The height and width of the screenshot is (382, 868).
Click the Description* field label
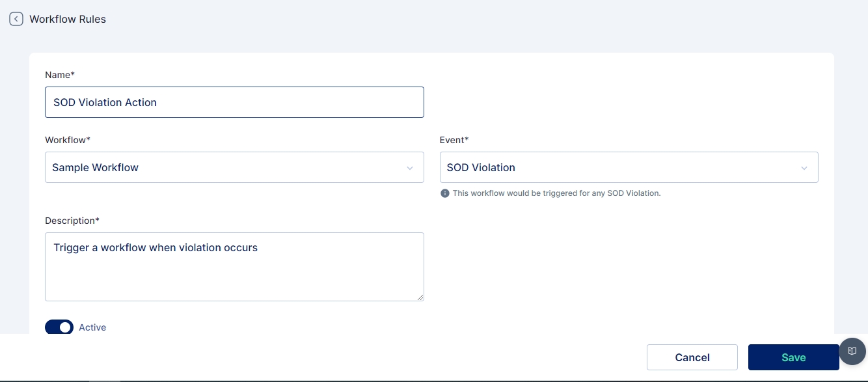click(x=72, y=221)
